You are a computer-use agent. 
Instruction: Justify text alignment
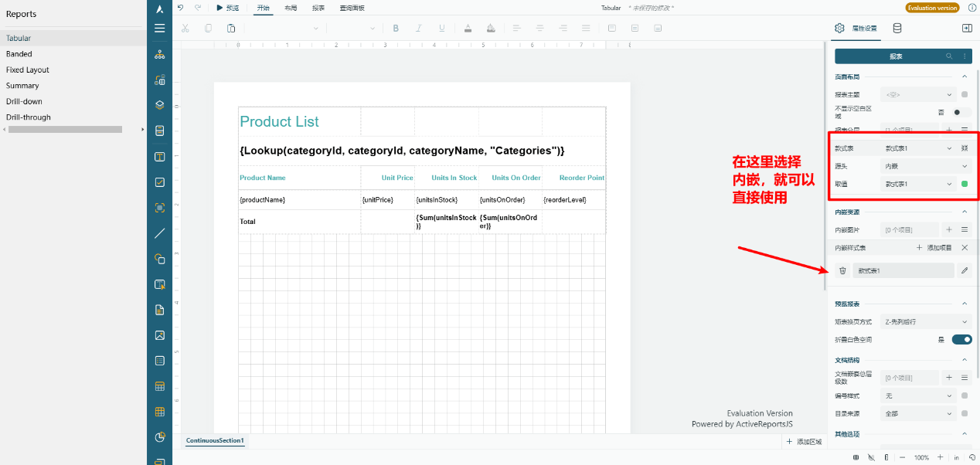[x=586, y=29]
